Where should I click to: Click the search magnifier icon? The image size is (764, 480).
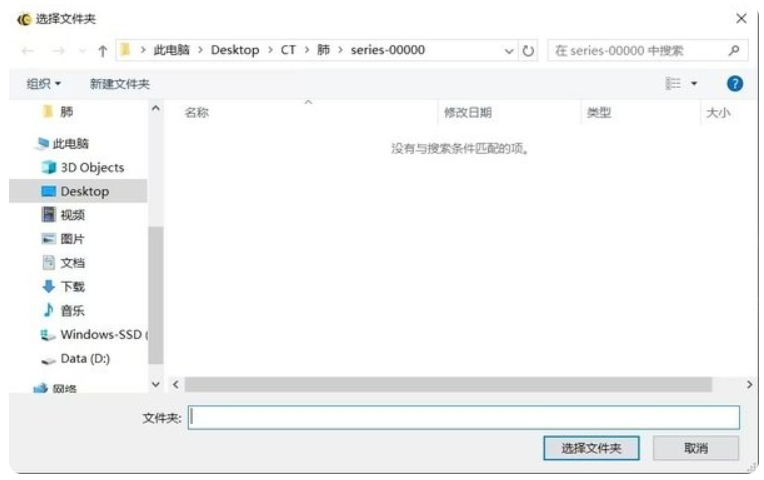[734, 50]
